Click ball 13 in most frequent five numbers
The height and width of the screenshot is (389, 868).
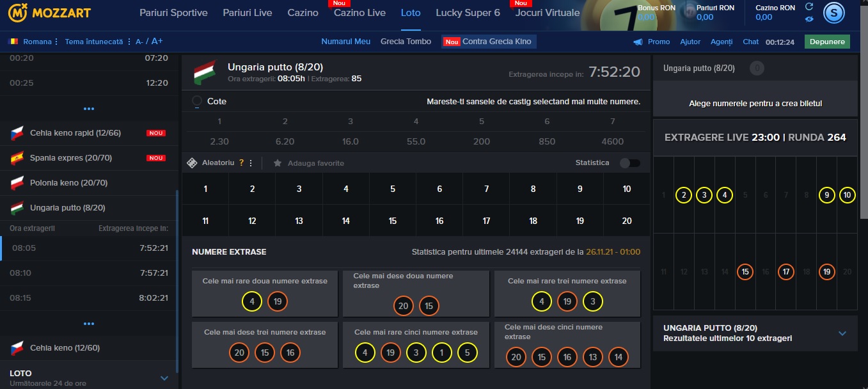(592, 357)
